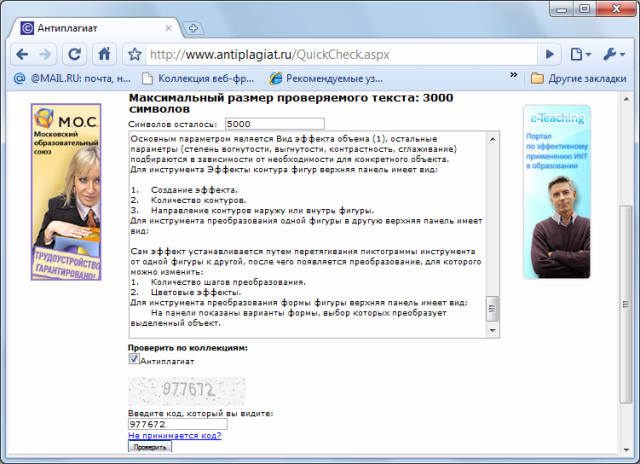Click the line 'Создание эффекта.'
This screenshot has height=464, width=640.
(194, 190)
